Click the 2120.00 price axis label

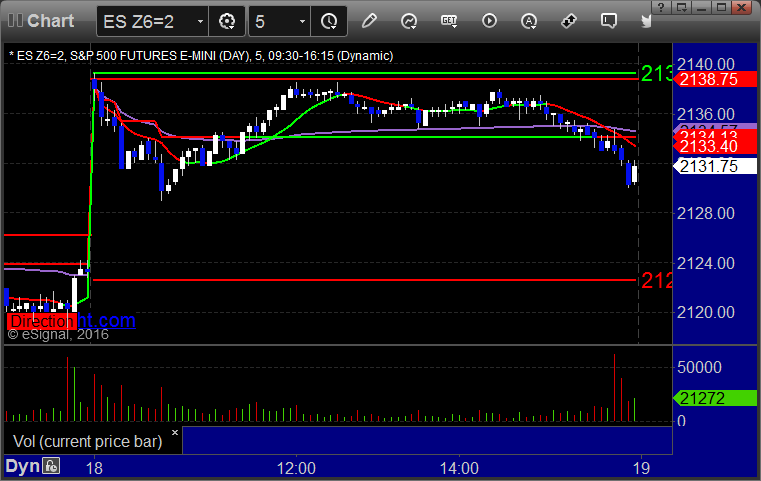[x=706, y=312]
